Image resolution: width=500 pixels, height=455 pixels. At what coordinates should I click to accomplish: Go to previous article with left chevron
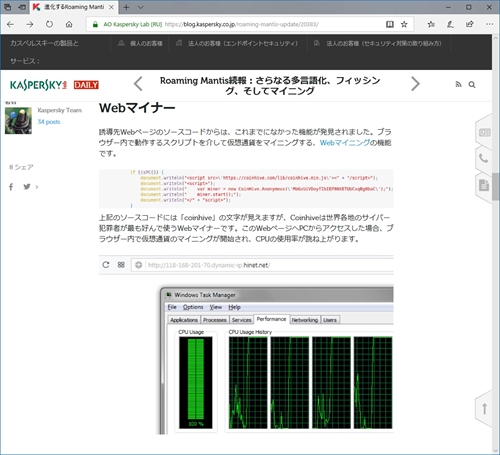[x=138, y=84]
